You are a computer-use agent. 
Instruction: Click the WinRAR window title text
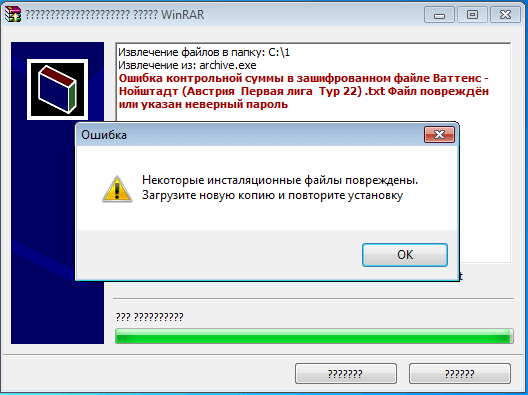(115, 15)
